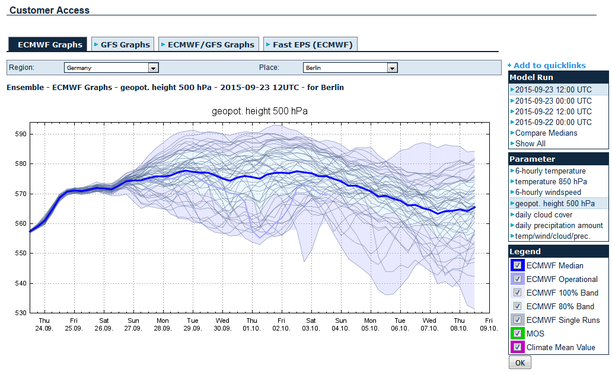Open the Region dropdown showing Germany

pyautogui.click(x=111, y=68)
